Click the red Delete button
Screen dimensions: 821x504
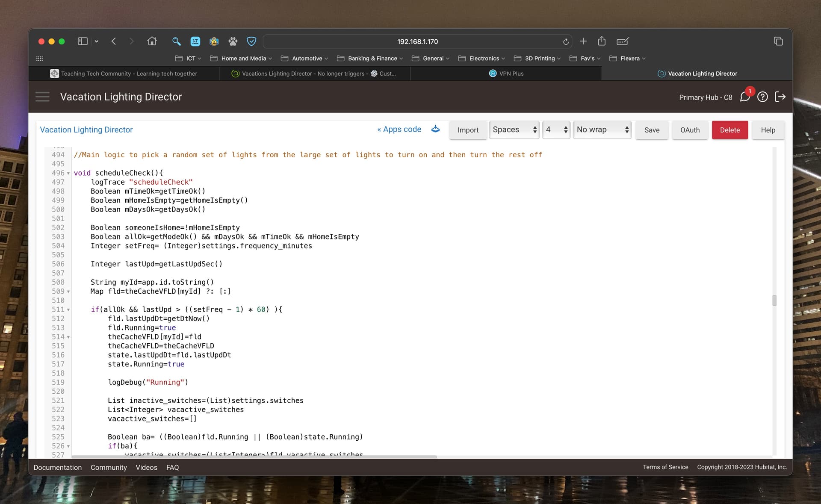(x=729, y=130)
